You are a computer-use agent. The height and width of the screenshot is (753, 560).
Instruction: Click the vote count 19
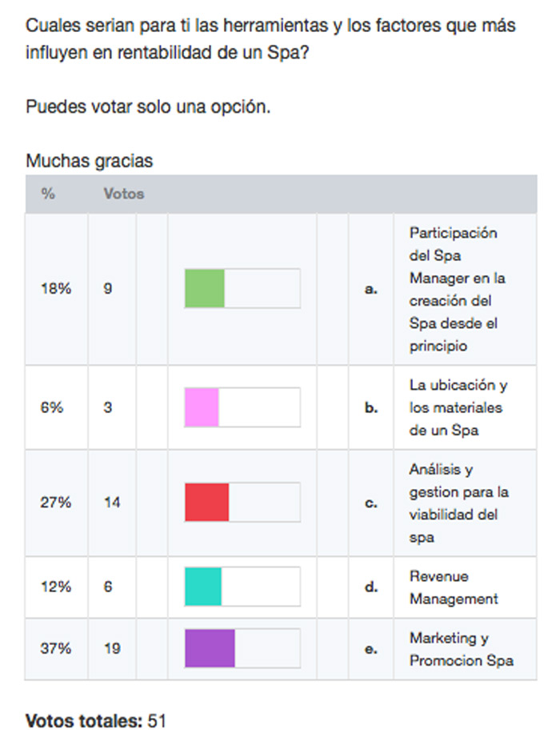coord(112,648)
